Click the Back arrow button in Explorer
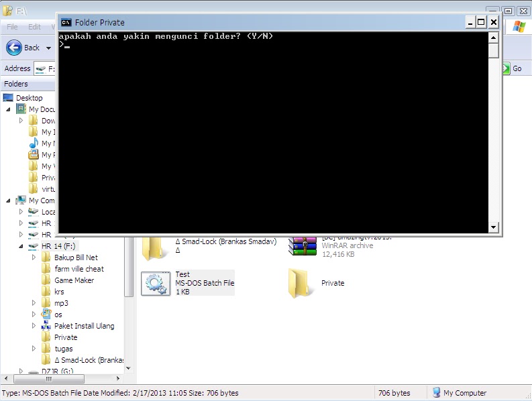This screenshot has height=401, width=532. (14, 48)
